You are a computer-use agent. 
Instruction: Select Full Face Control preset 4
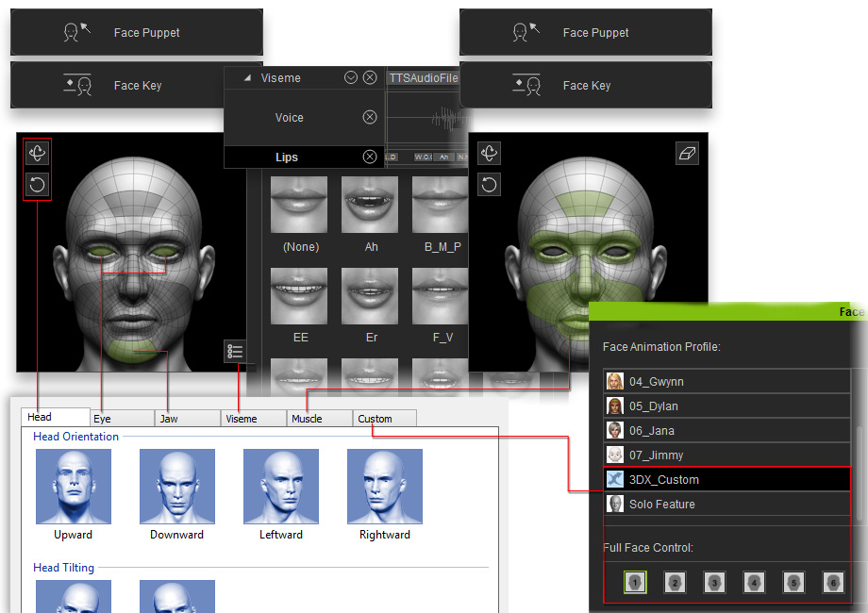(754, 582)
